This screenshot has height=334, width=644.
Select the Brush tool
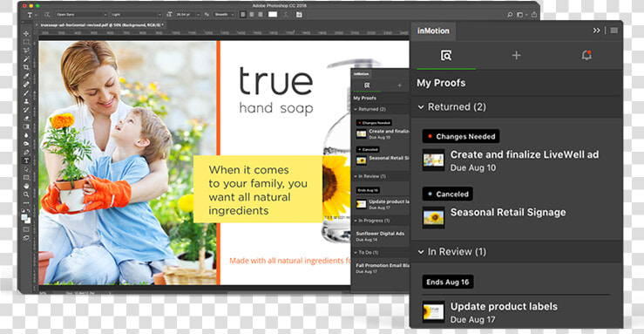(26, 92)
